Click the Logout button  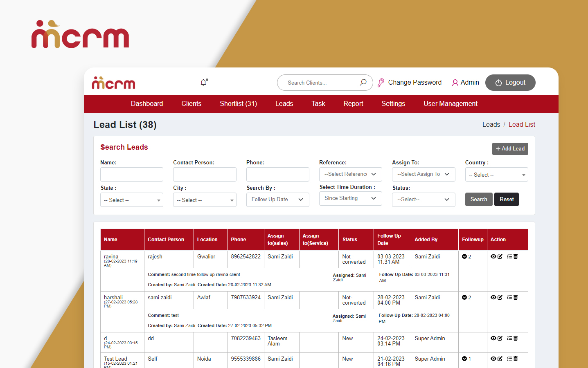510,83
